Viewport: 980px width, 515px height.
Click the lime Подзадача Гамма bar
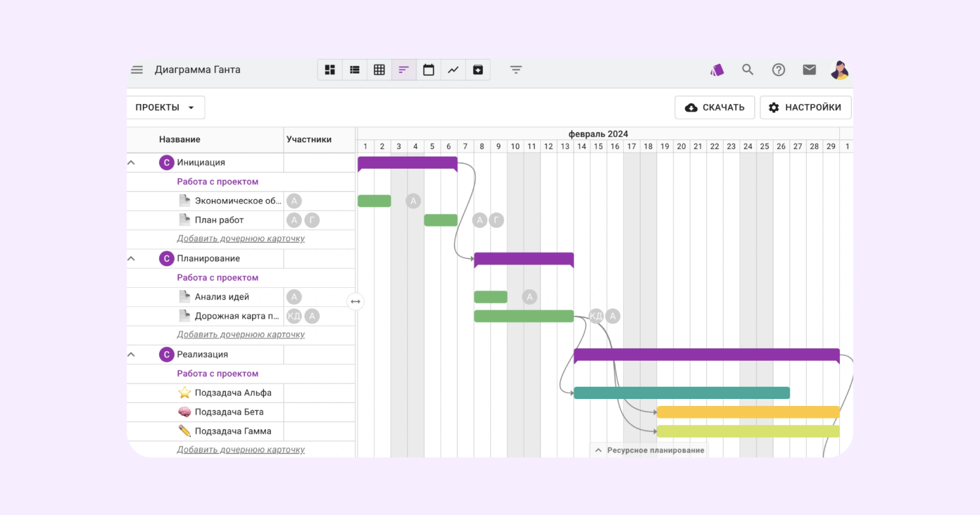pos(748,431)
